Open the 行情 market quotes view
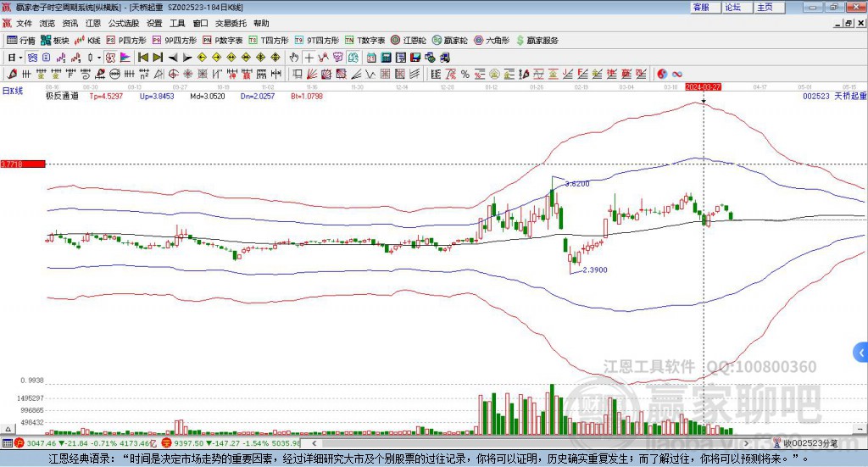The image size is (868, 467). 20,41
